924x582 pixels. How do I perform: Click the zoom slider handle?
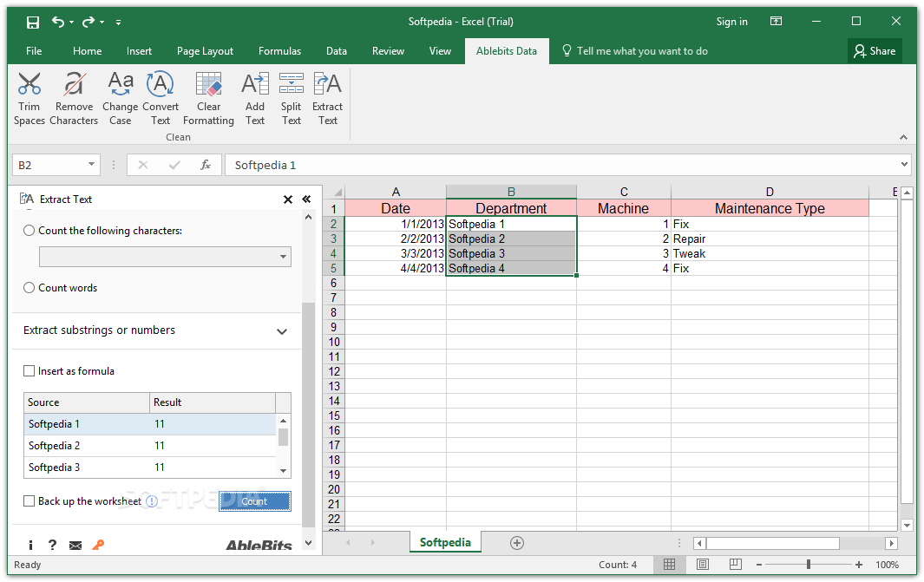pos(809,565)
